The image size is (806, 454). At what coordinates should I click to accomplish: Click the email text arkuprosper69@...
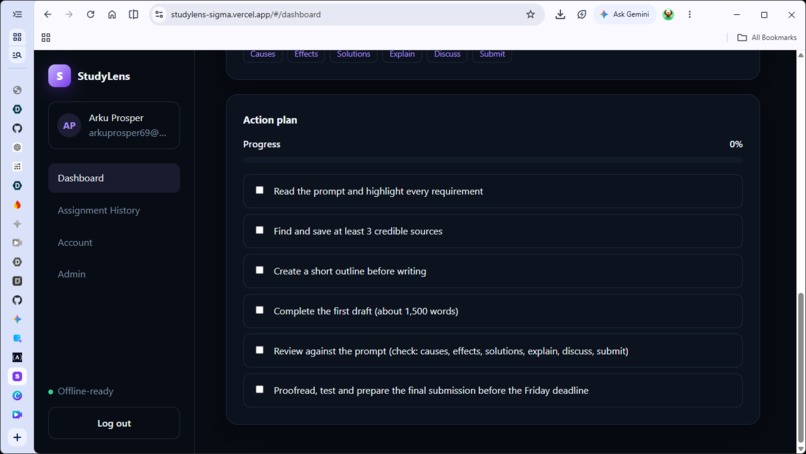(x=127, y=133)
